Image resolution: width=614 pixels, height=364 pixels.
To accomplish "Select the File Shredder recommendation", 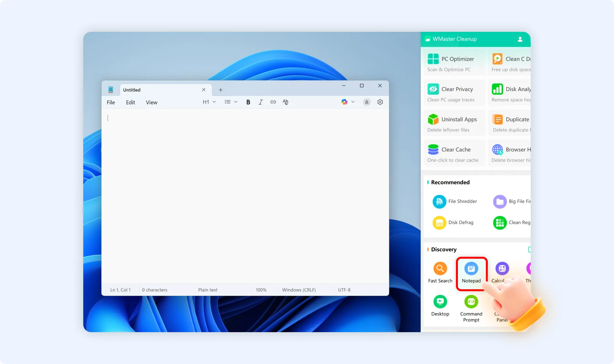I will (455, 201).
